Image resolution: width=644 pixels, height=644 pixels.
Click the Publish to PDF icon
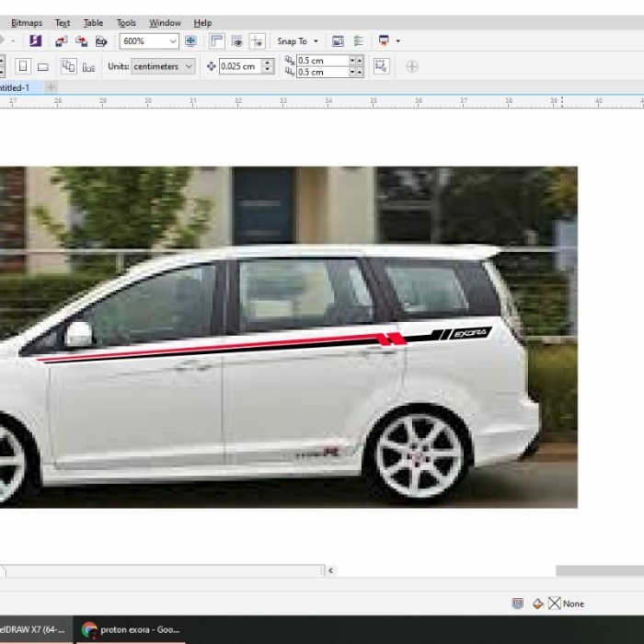point(101,41)
